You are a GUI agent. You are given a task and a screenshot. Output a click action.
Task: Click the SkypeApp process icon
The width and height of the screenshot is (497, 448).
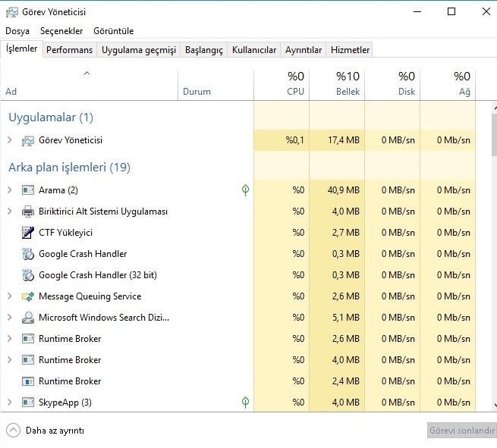28,403
